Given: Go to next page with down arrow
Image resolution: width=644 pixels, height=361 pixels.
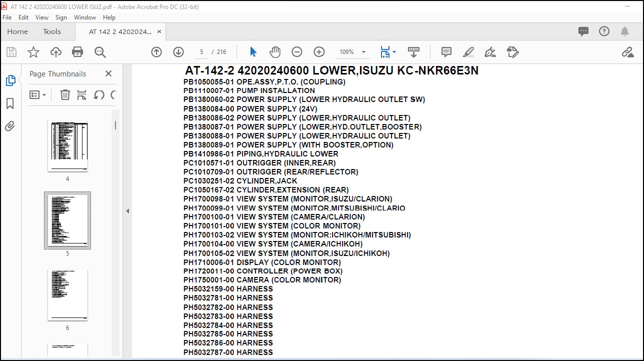Looking at the screenshot, I should [x=178, y=52].
